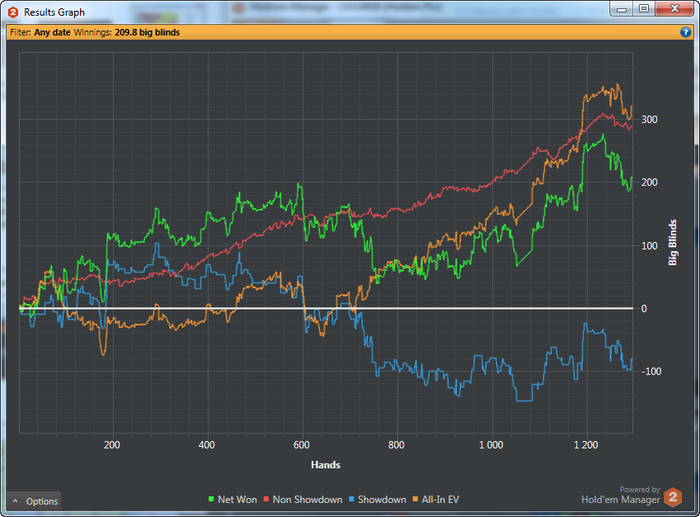Click the Results Graph window title
700x517 pixels.
coord(54,12)
